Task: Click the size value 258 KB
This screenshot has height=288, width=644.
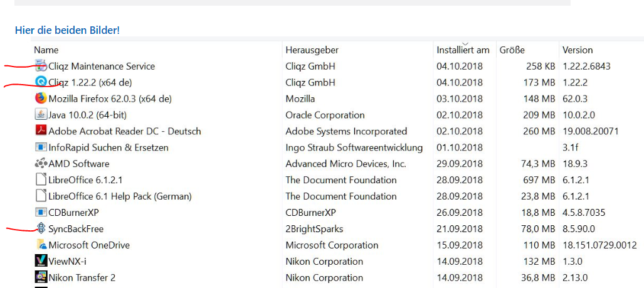Action: [x=541, y=66]
